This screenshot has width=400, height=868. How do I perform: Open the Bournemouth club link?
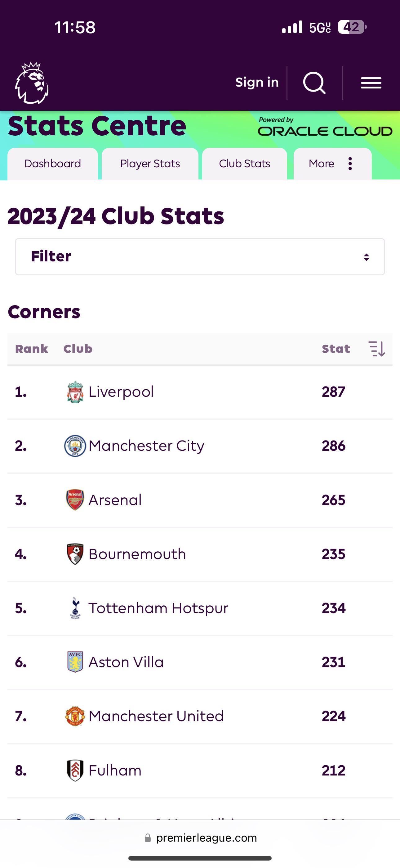(x=137, y=554)
